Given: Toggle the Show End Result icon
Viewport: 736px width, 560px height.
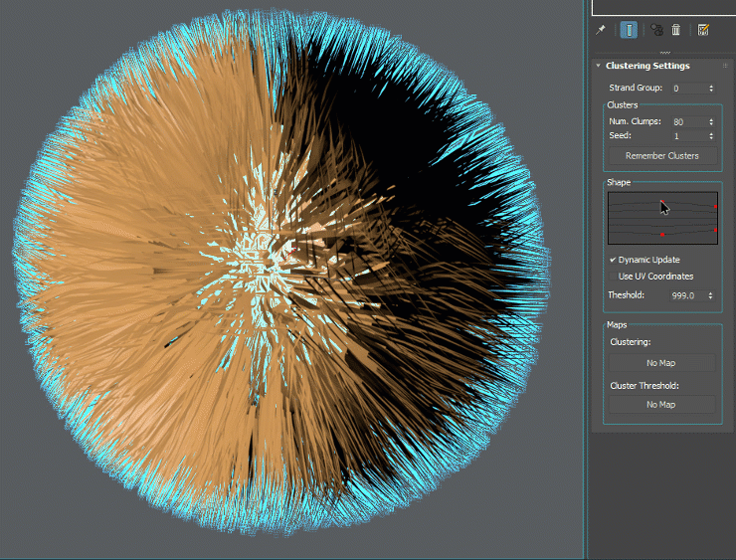Looking at the screenshot, I should [x=629, y=30].
